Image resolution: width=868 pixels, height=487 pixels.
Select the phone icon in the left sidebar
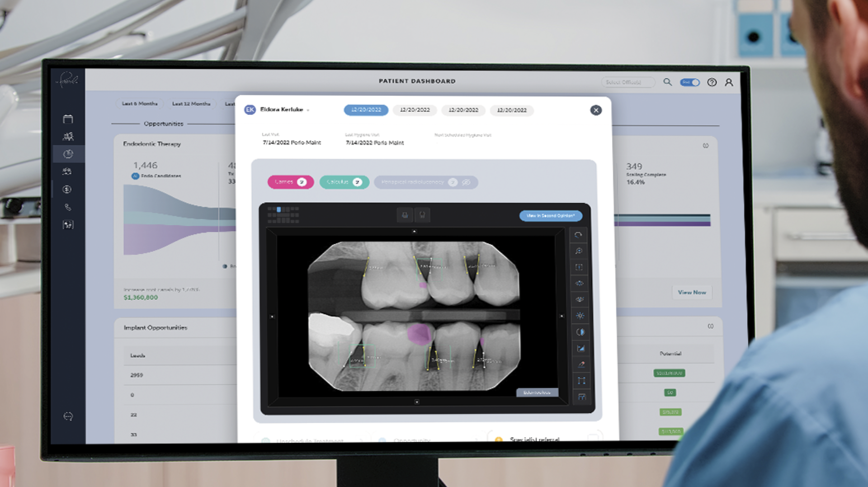pos(68,207)
